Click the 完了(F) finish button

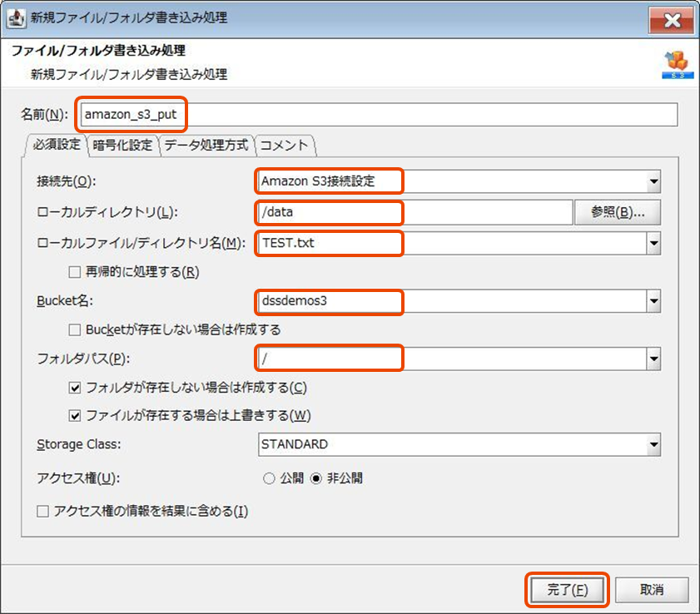[567, 590]
